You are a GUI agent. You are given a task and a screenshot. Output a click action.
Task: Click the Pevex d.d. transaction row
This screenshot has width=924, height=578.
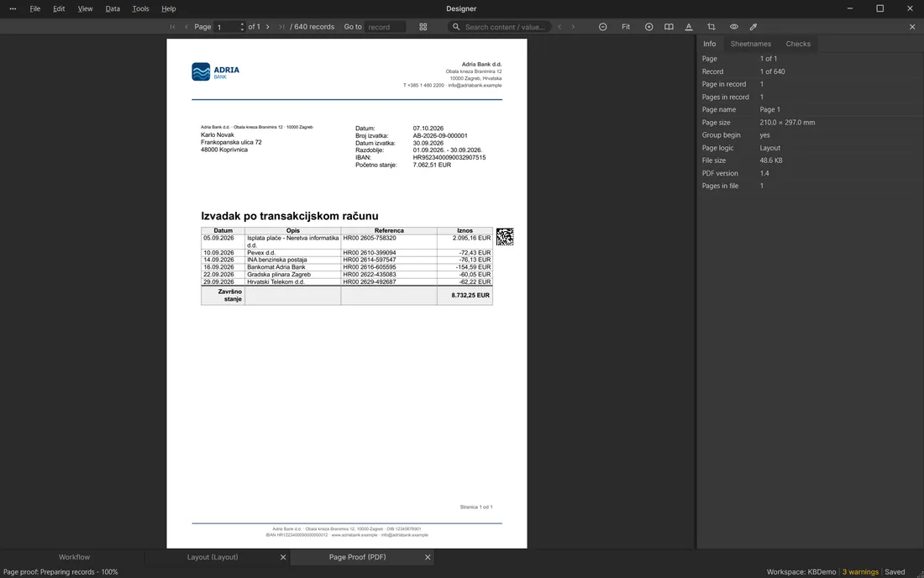point(346,253)
